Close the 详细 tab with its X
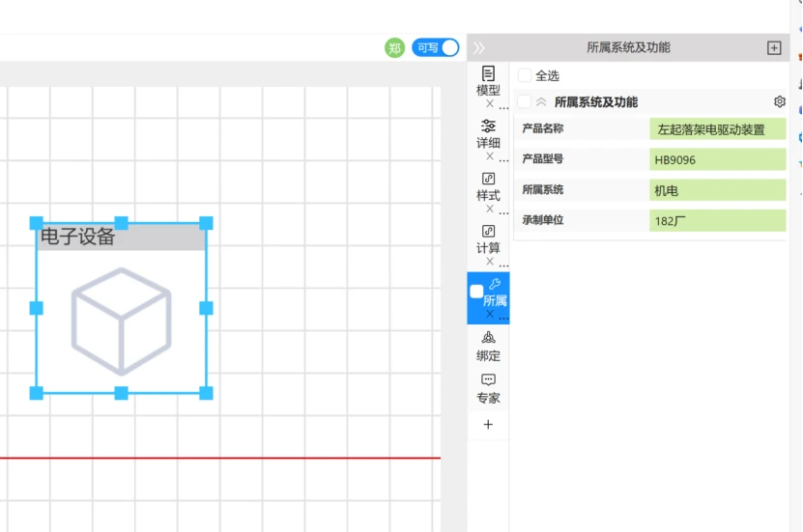Screen dimensions: 803x532 click(x=490, y=156)
